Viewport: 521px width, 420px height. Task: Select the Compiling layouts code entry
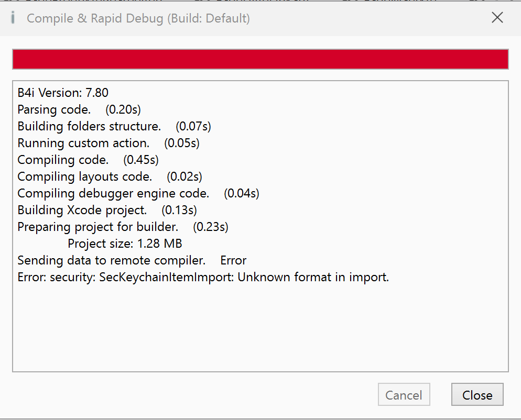point(110,176)
